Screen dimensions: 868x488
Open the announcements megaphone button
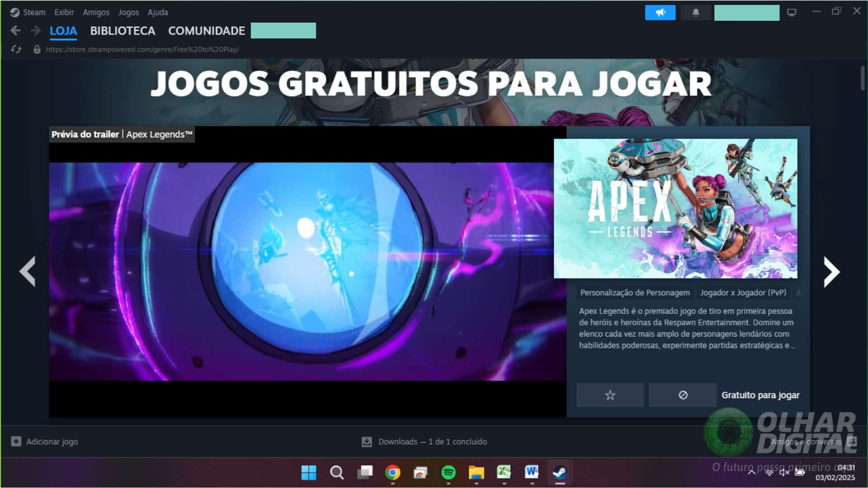click(660, 13)
